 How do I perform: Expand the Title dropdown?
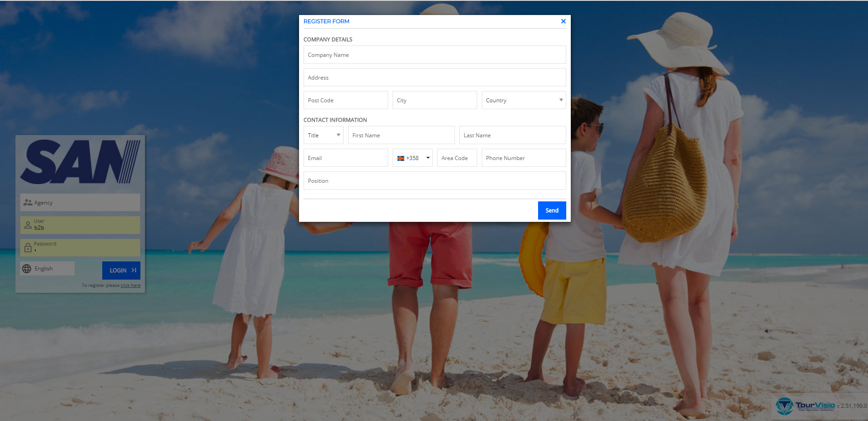[x=323, y=135]
